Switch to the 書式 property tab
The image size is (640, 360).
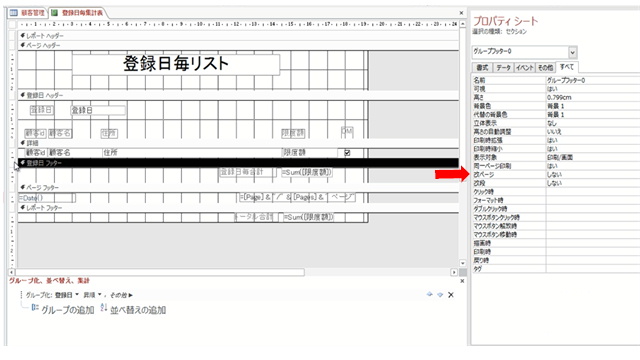pos(482,68)
